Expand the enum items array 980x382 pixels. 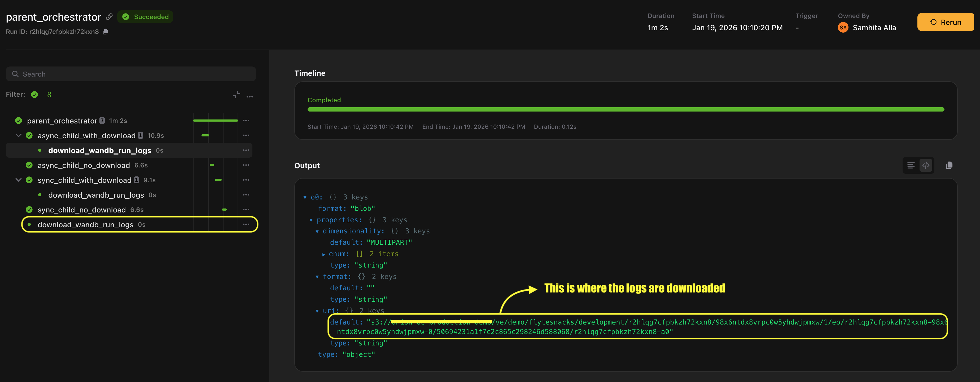click(x=324, y=254)
